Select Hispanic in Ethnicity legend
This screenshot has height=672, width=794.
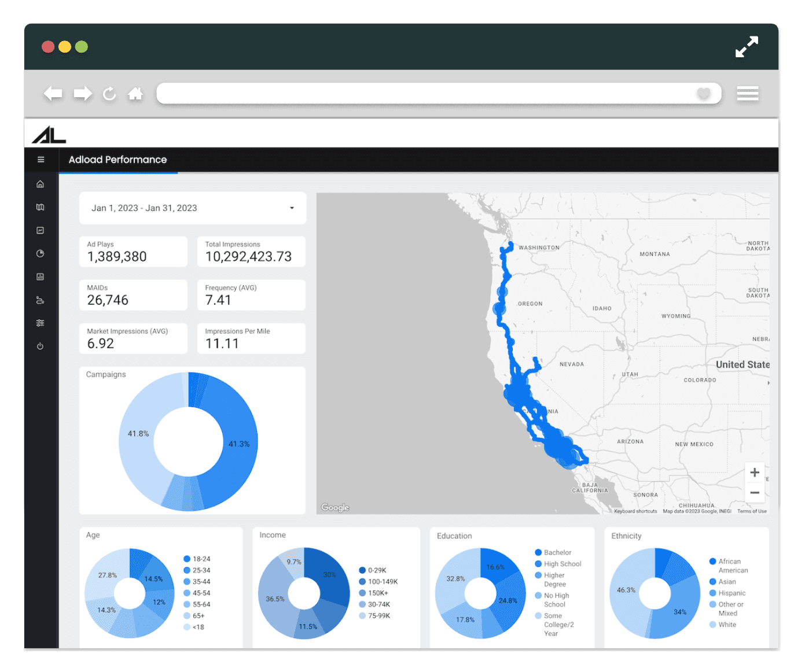pos(728,593)
